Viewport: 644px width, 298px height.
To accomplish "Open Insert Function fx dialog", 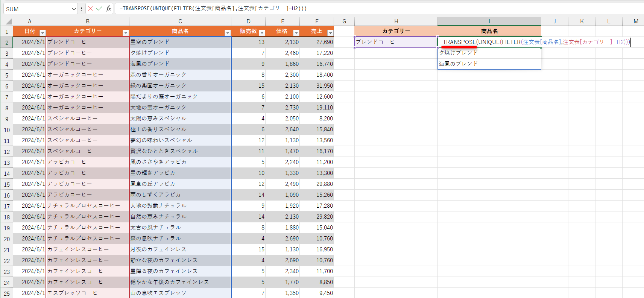I will [x=108, y=9].
